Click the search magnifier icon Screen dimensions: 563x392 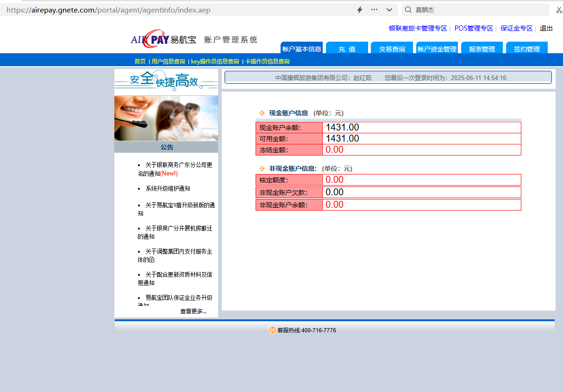pyautogui.click(x=408, y=10)
